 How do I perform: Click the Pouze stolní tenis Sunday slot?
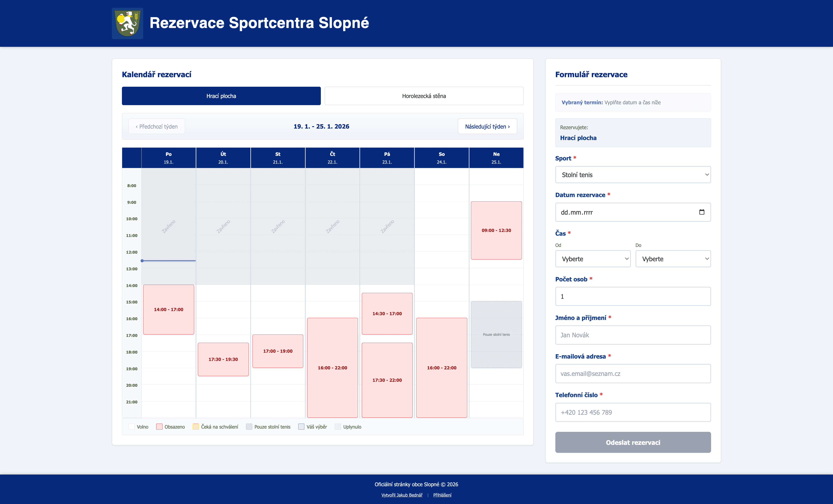pos(496,334)
